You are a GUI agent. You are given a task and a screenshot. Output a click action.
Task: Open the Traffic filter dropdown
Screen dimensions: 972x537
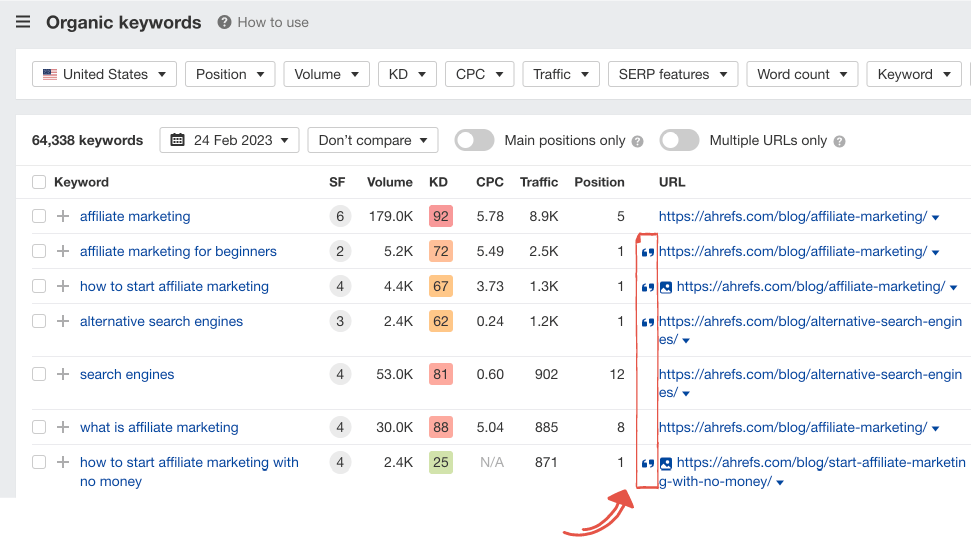pyautogui.click(x=561, y=74)
